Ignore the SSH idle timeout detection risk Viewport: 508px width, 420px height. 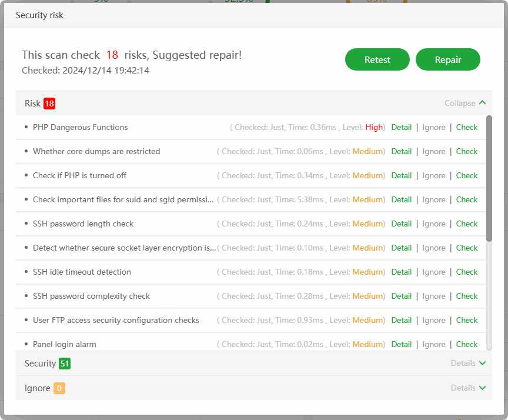[434, 272]
